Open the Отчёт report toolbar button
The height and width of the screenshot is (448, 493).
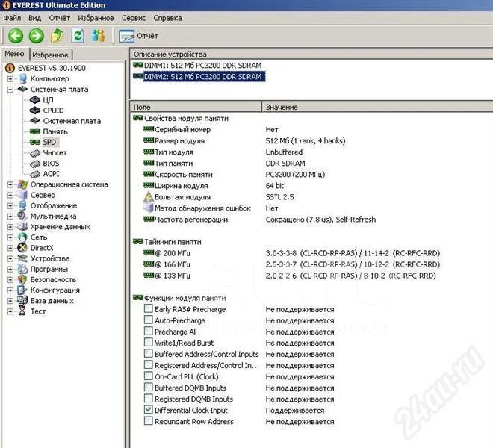coord(138,36)
